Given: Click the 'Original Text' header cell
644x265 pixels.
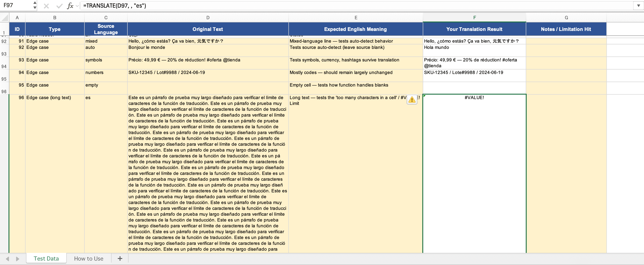Looking at the screenshot, I should tap(208, 29).
